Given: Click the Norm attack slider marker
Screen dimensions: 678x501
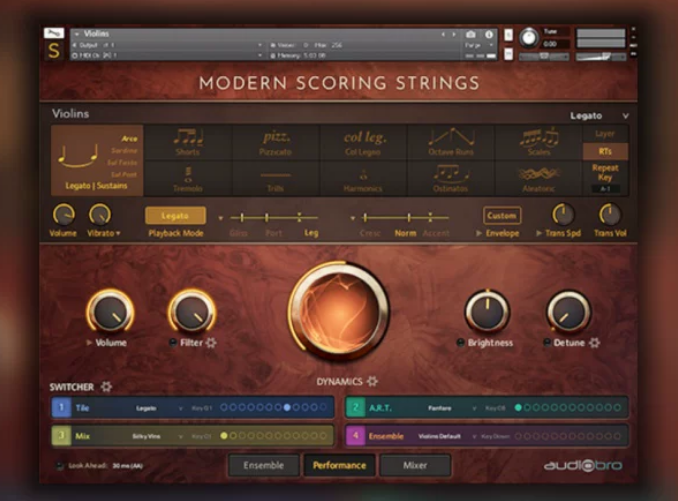Looking at the screenshot, I should 409,217.
